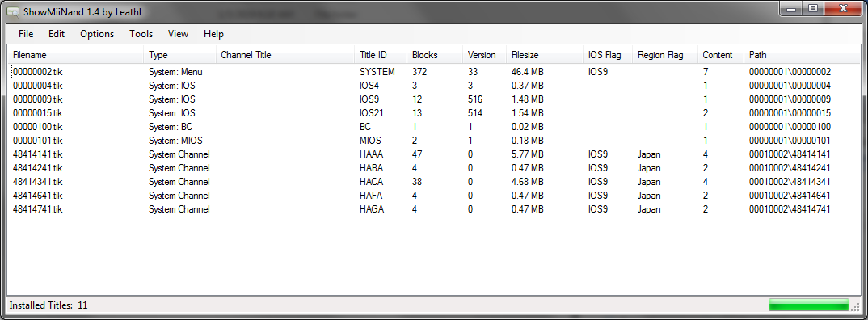This screenshot has height=320, width=868.
Task: Sort by the Blocks column header
Action: click(x=435, y=55)
